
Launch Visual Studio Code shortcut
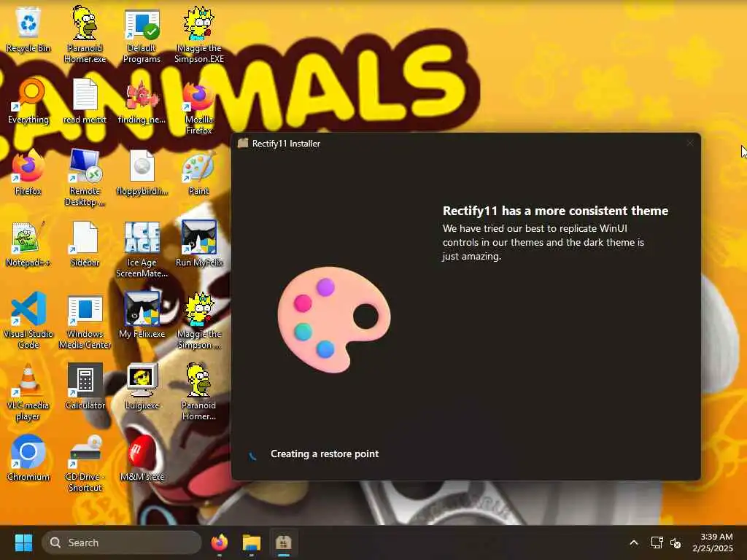point(28,320)
